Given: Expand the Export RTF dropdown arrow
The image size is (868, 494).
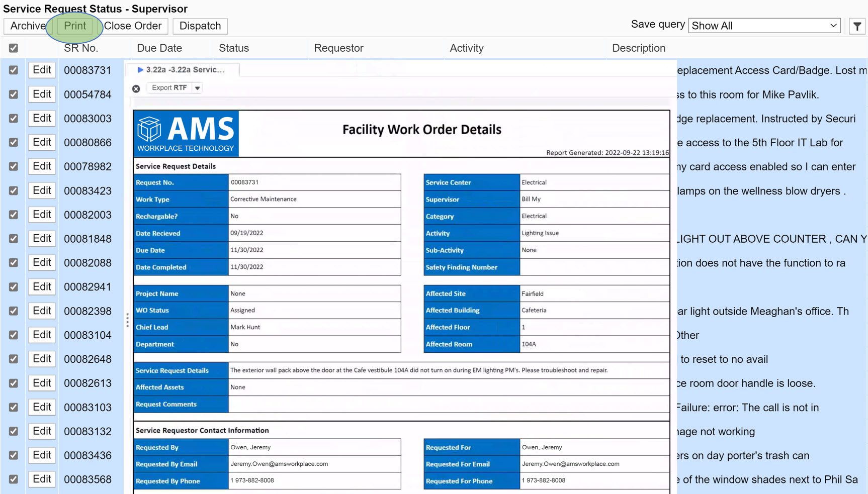Looking at the screenshot, I should (x=198, y=88).
